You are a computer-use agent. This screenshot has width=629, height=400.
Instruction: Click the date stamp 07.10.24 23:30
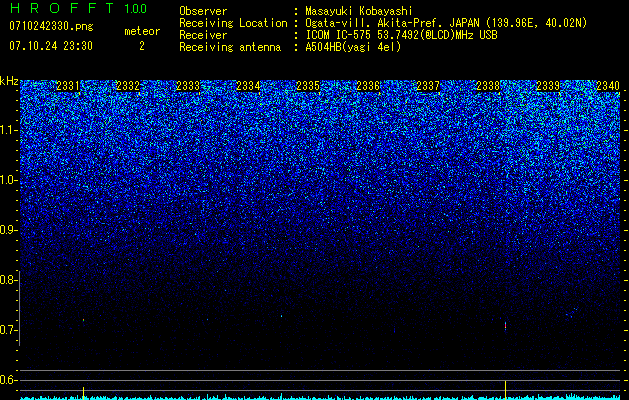[x=51, y=46]
